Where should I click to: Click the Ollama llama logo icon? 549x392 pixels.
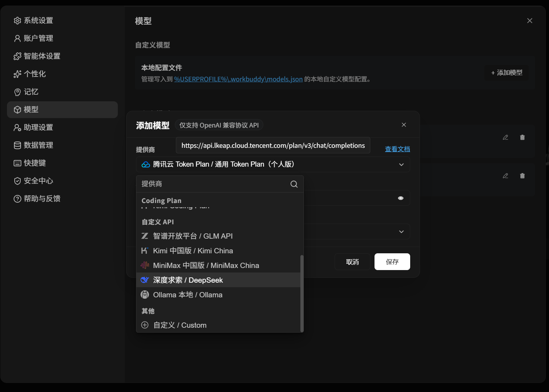pyautogui.click(x=145, y=295)
